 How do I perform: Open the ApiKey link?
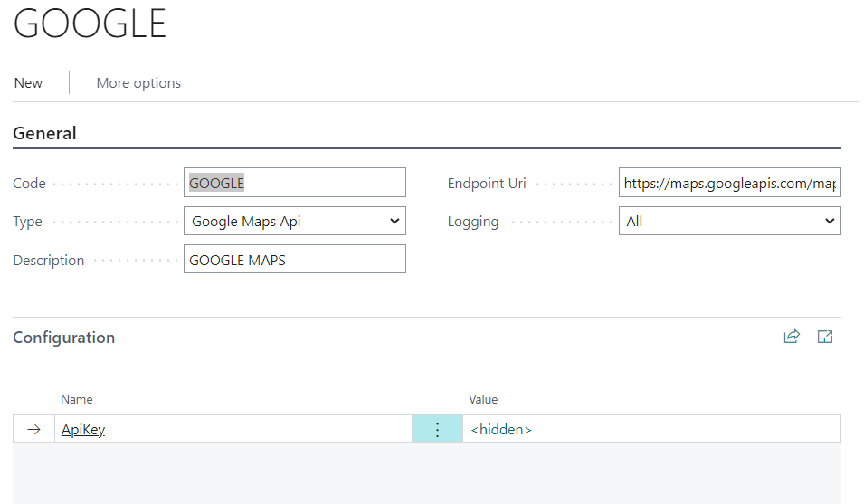(83, 429)
